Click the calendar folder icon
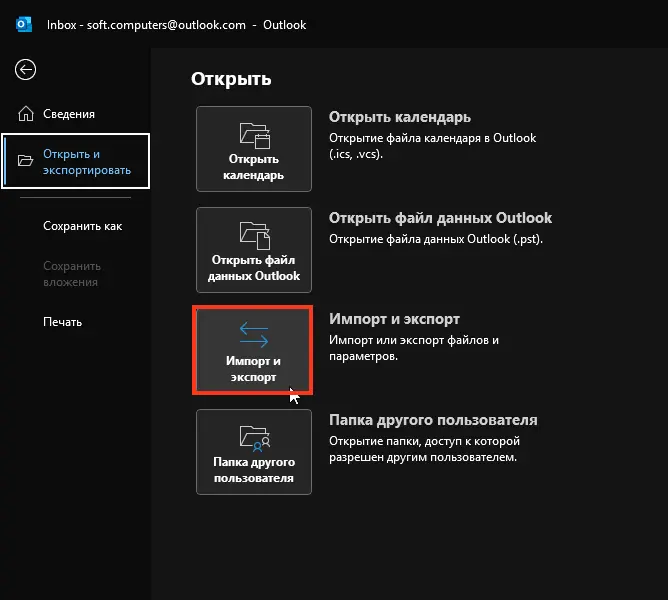 coord(254,134)
